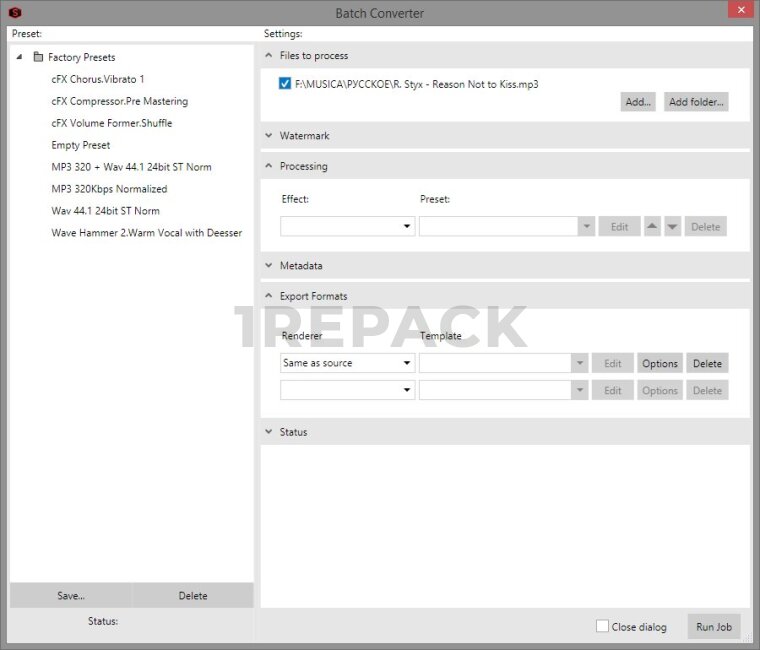Enable the Close dialog checkbox

(x=602, y=626)
